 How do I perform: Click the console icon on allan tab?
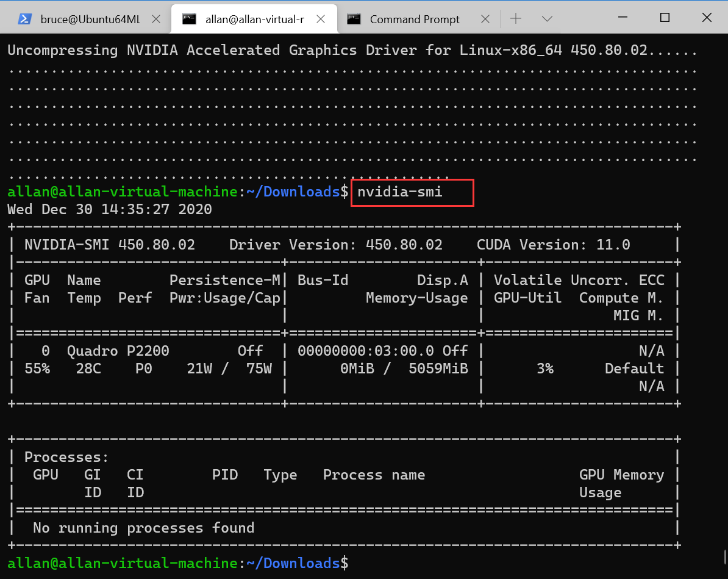click(x=189, y=18)
